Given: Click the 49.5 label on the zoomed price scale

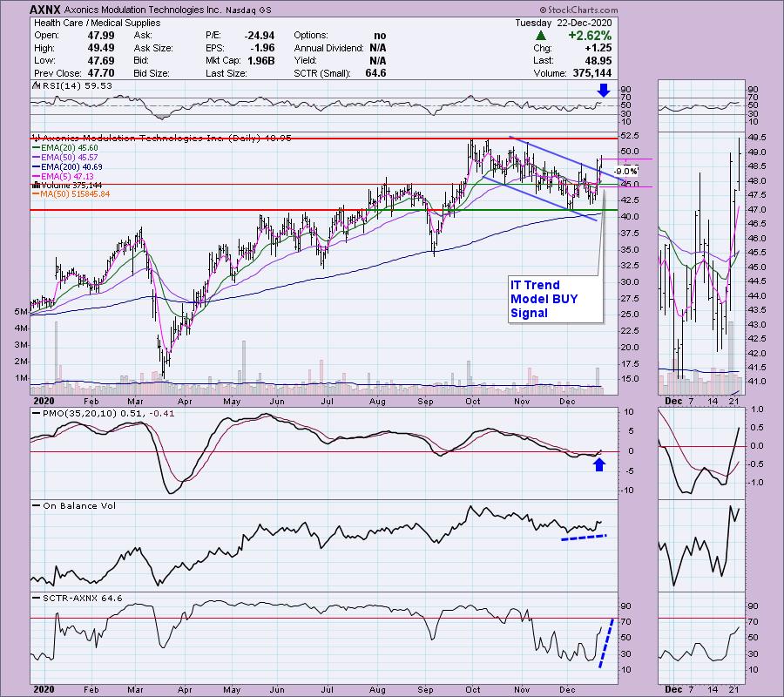Looking at the screenshot, I should [x=758, y=137].
